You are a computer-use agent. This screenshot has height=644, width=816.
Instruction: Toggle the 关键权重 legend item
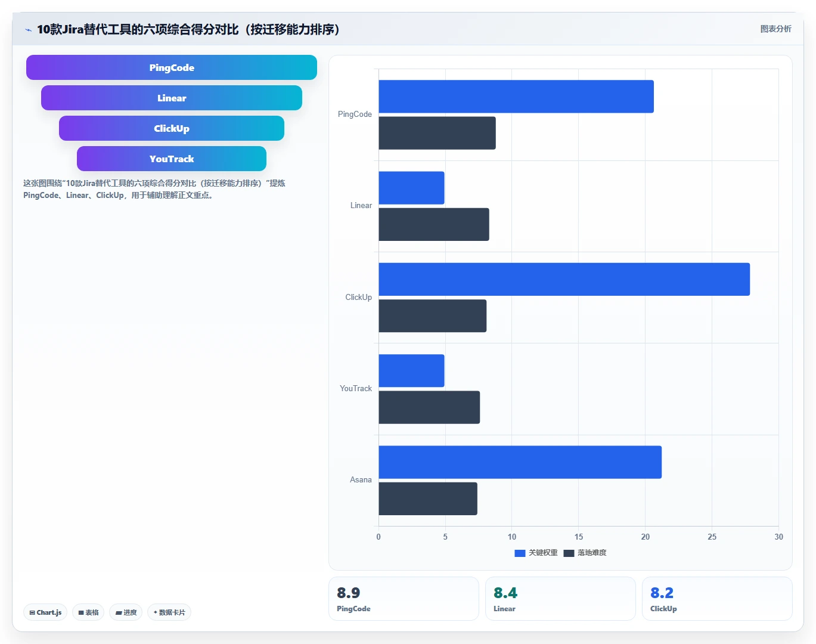point(536,553)
